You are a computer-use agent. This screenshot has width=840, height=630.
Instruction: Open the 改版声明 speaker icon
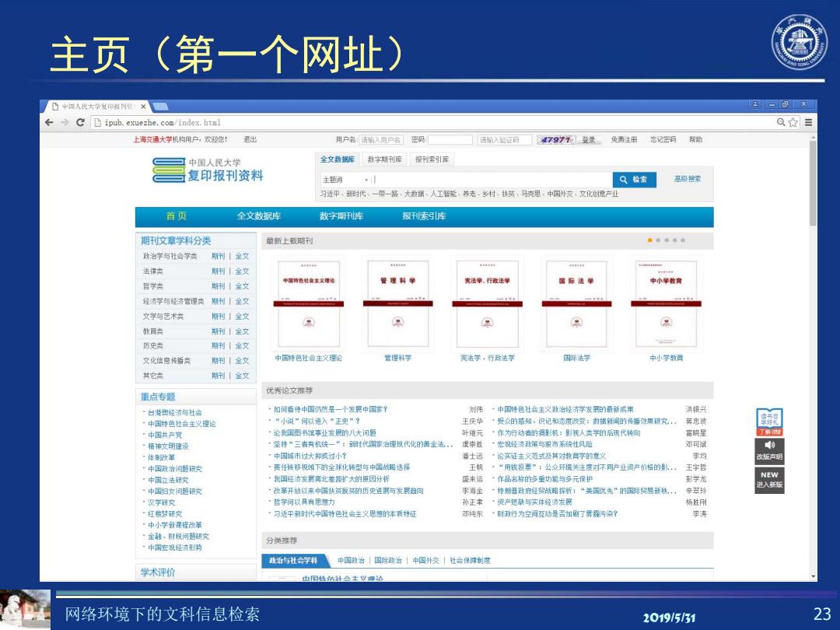[x=769, y=450]
